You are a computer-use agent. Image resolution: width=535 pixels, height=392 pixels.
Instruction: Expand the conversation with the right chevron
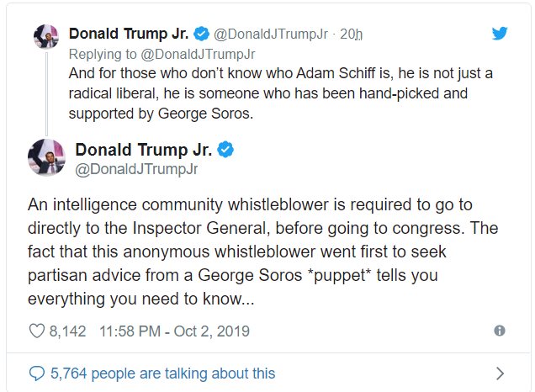500,373
